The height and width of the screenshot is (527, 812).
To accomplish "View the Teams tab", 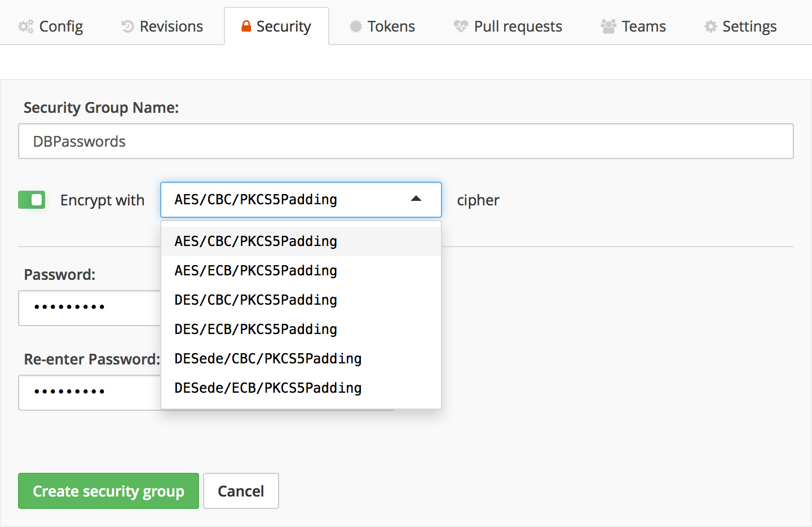I will 633,27.
